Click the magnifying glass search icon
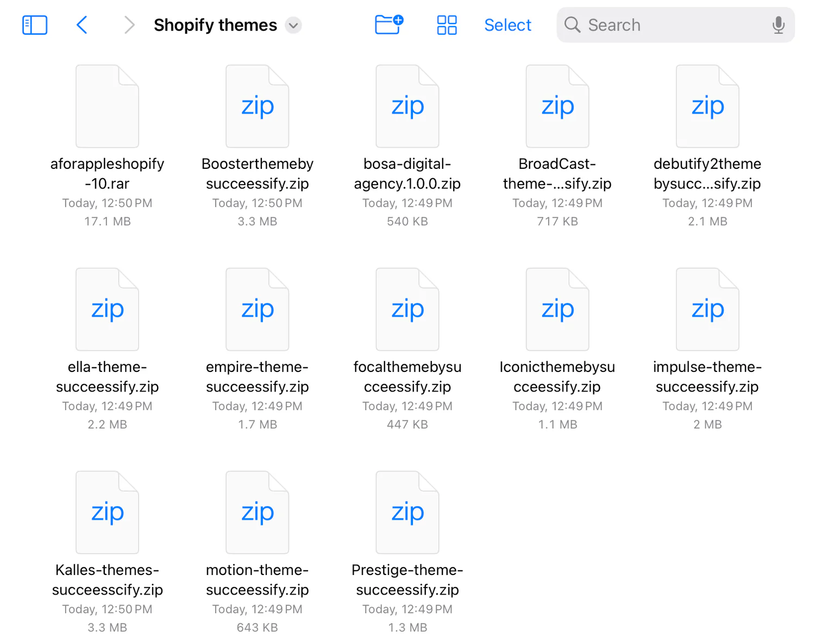The height and width of the screenshot is (644, 815). pyautogui.click(x=572, y=25)
